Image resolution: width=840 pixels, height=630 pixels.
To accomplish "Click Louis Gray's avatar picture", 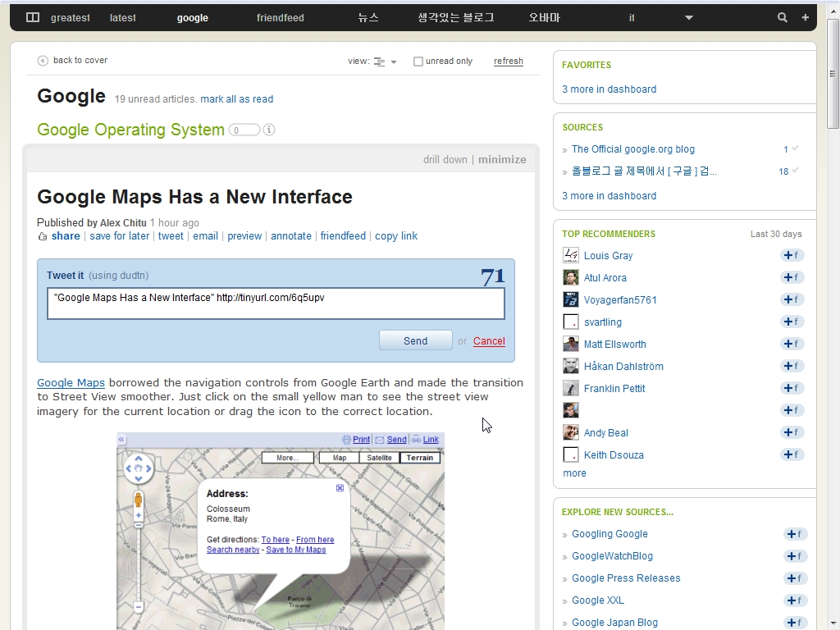I will click(571, 255).
